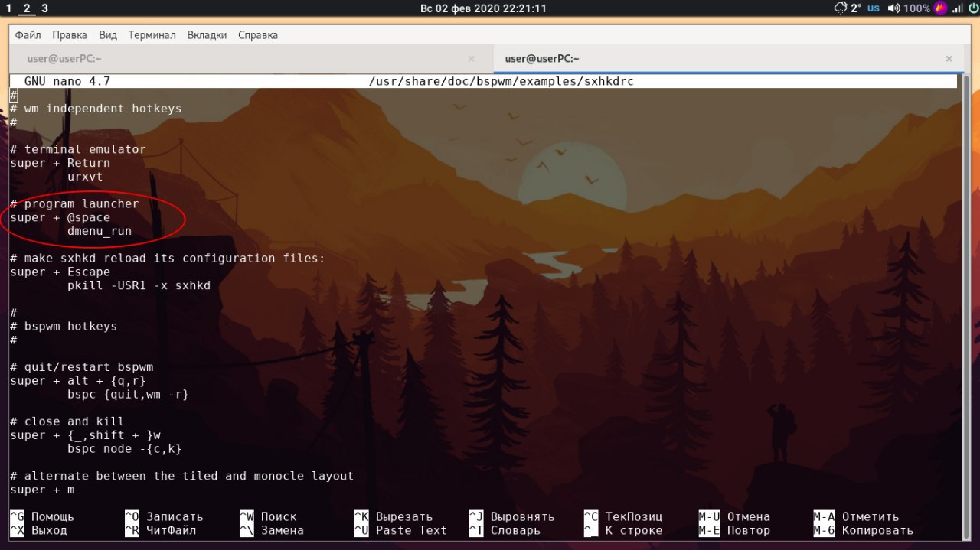Click the network signal strength icon
The image size is (980, 550).
[956, 8]
